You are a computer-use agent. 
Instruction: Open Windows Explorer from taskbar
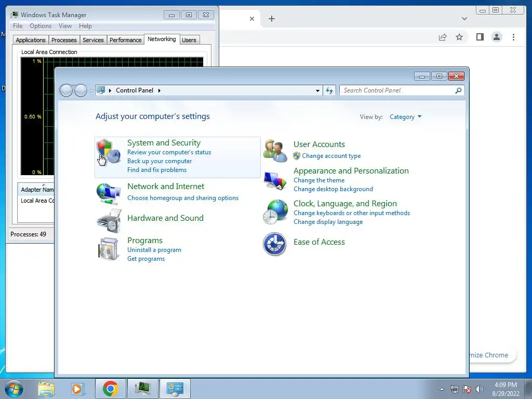click(46, 389)
